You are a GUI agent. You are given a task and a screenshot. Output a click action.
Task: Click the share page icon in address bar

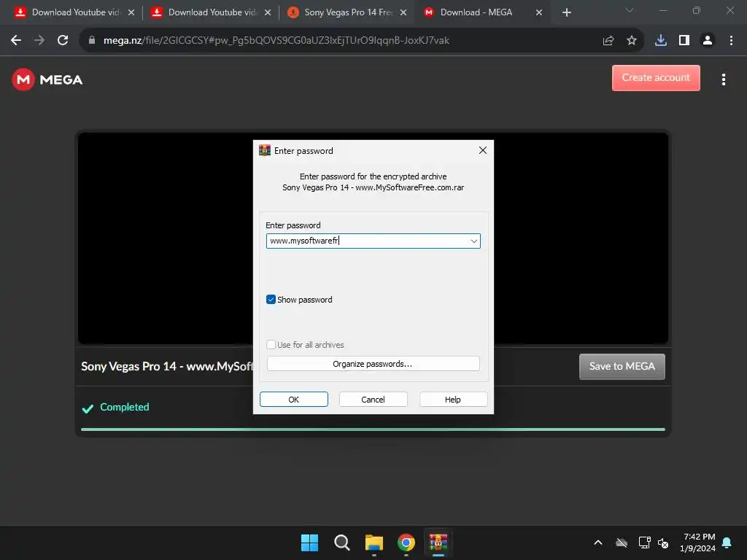(608, 41)
